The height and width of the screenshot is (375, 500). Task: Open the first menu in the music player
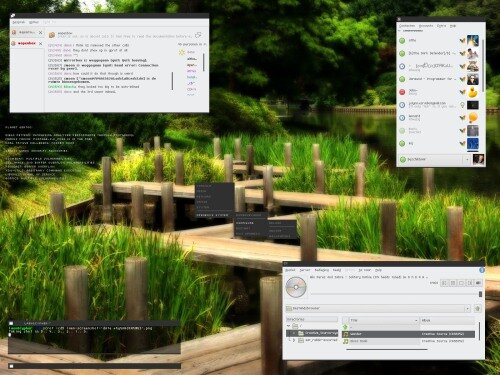[x=290, y=270]
